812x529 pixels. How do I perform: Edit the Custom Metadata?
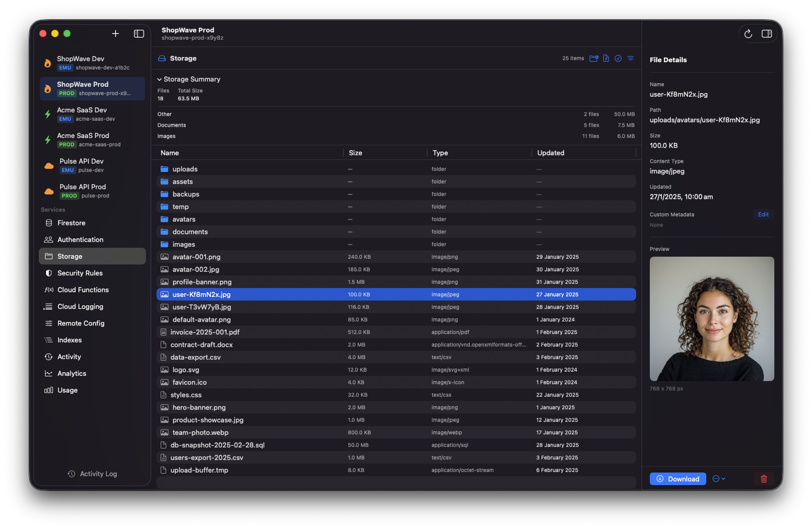point(763,214)
